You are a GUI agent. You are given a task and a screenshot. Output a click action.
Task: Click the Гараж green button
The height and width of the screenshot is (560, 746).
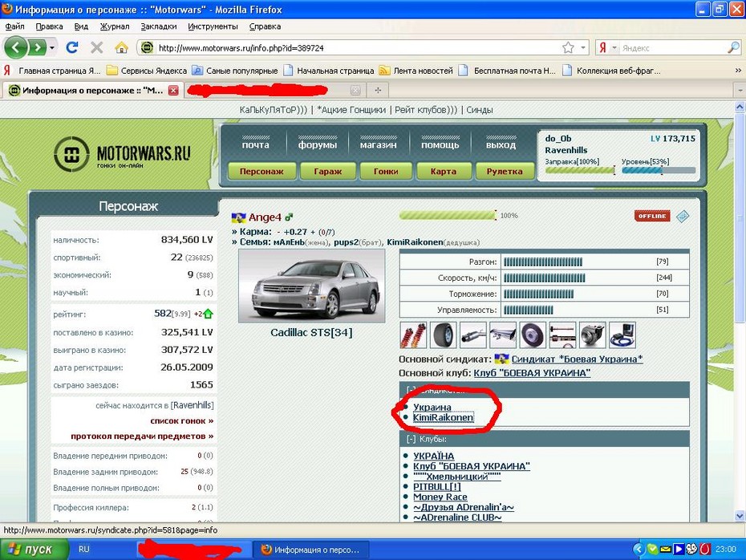(328, 171)
